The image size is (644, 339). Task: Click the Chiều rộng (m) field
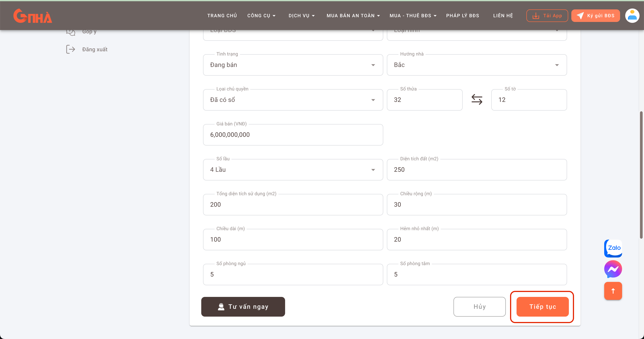tap(477, 205)
